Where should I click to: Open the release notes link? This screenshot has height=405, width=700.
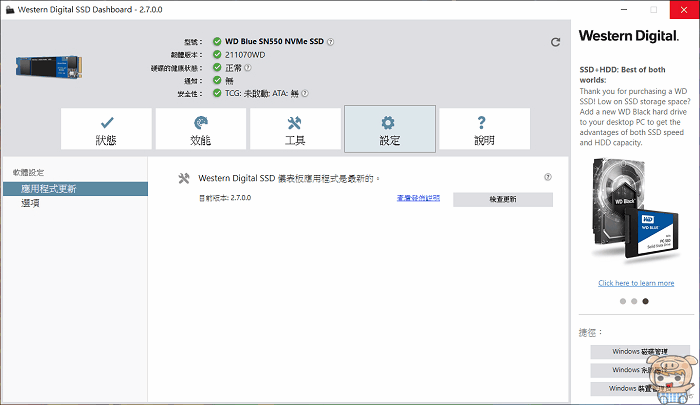coord(418,198)
